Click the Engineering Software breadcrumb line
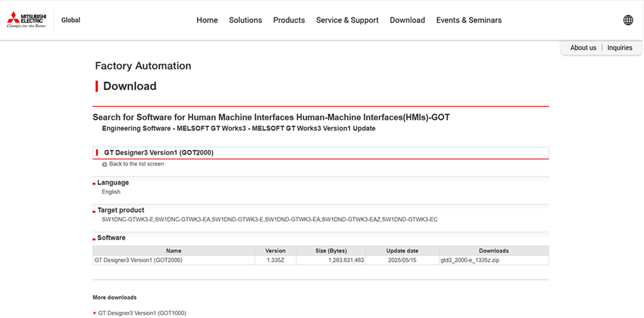This screenshot has height=318, width=644. coord(239,128)
